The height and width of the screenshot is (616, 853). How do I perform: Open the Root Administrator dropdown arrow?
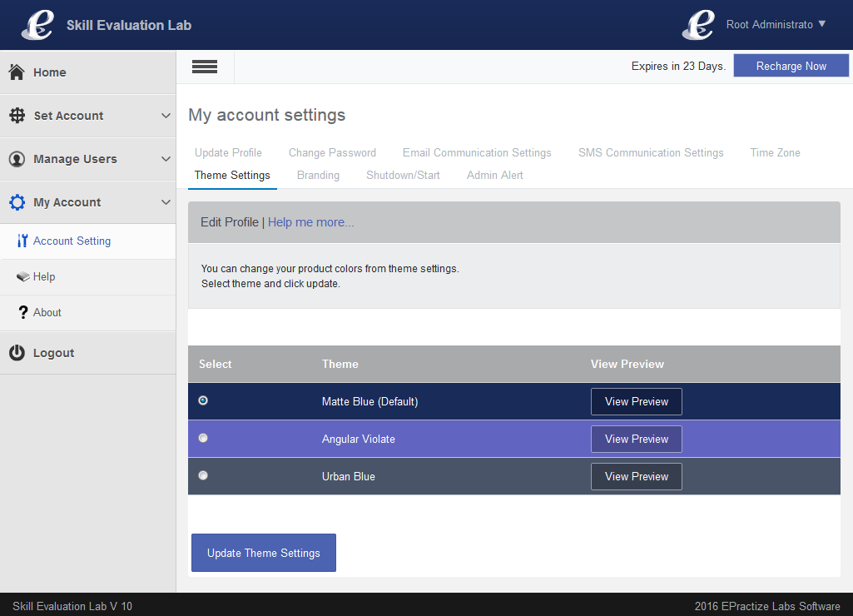(x=822, y=24)
